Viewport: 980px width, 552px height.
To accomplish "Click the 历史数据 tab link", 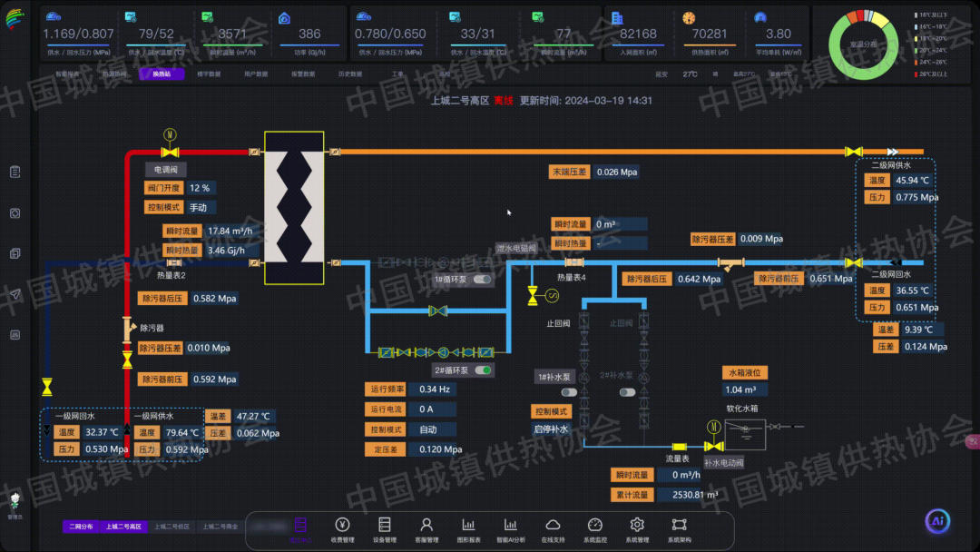I will coord(350,74).
